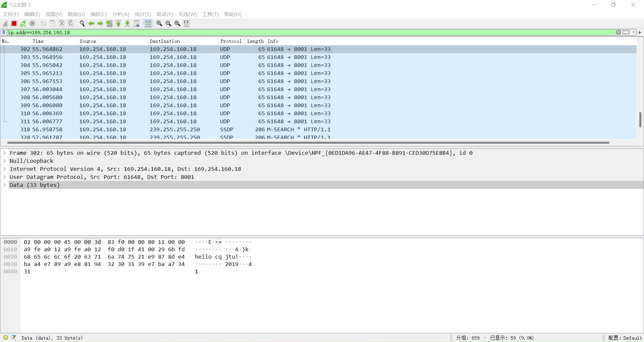Open the 分析(A) menu
644x342 pixels.
click(121, 14)
